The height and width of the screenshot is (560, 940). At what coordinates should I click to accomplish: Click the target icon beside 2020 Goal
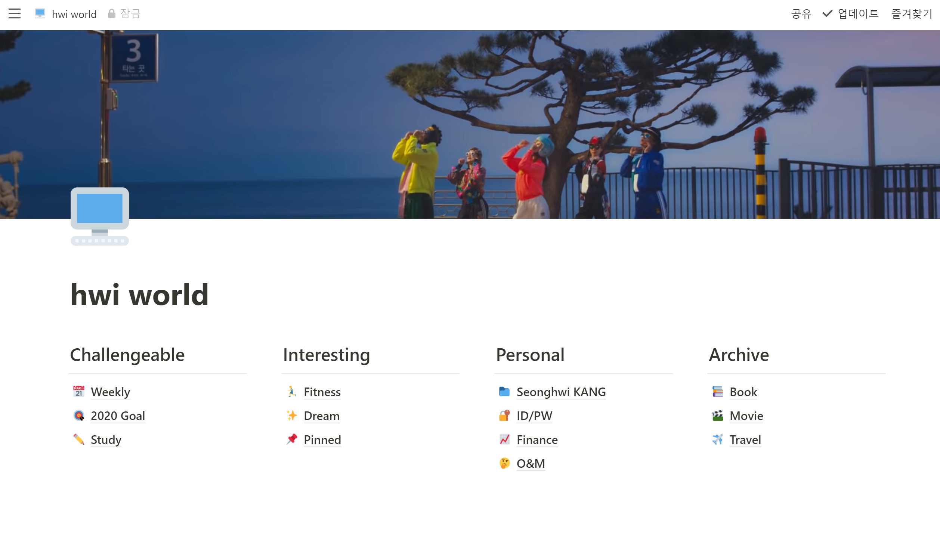coord(78,415)
